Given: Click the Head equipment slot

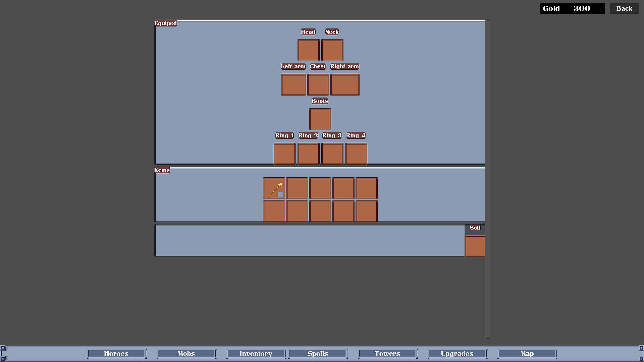Looking at the screenshot, I should click(x=308, y=50).
